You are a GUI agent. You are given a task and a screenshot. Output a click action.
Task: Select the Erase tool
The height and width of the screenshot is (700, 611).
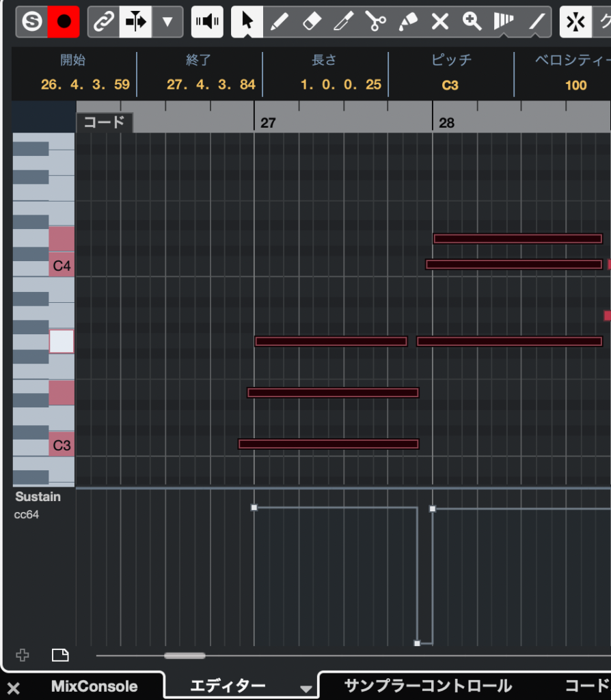(311, 22)
